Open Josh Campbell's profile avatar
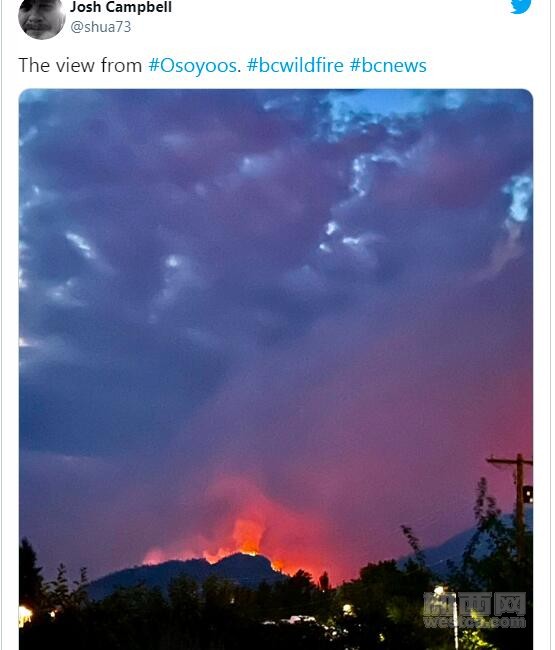 point(41,19)
